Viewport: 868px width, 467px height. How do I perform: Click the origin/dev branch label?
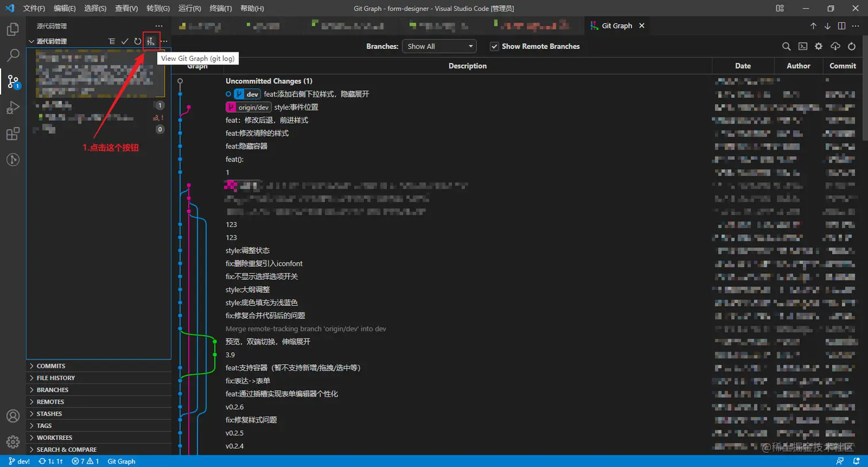point(249,107)
